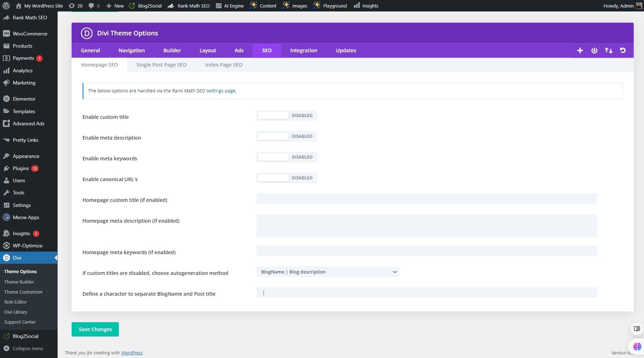Switch to the Single Post Page SEO tab
This screenshot has height=358, width=644.
click(161, 65)
